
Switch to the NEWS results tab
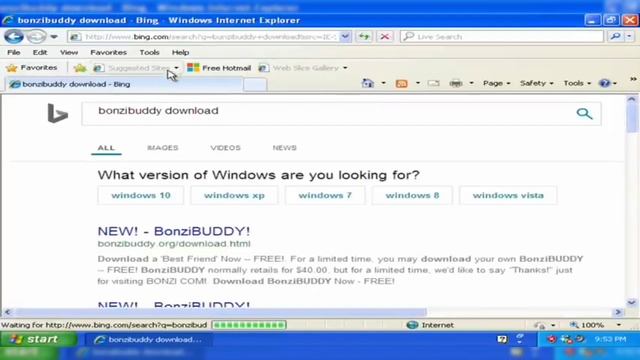(284, 148)
